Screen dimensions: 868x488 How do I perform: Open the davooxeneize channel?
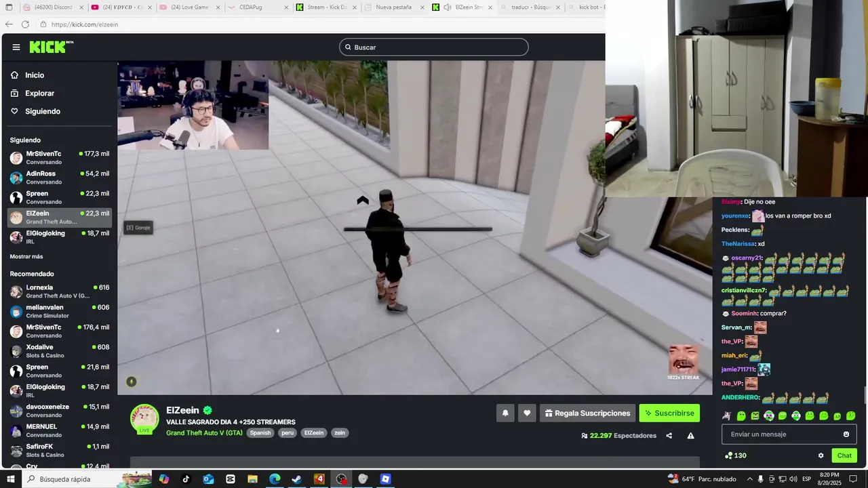(x=60, y=410)
